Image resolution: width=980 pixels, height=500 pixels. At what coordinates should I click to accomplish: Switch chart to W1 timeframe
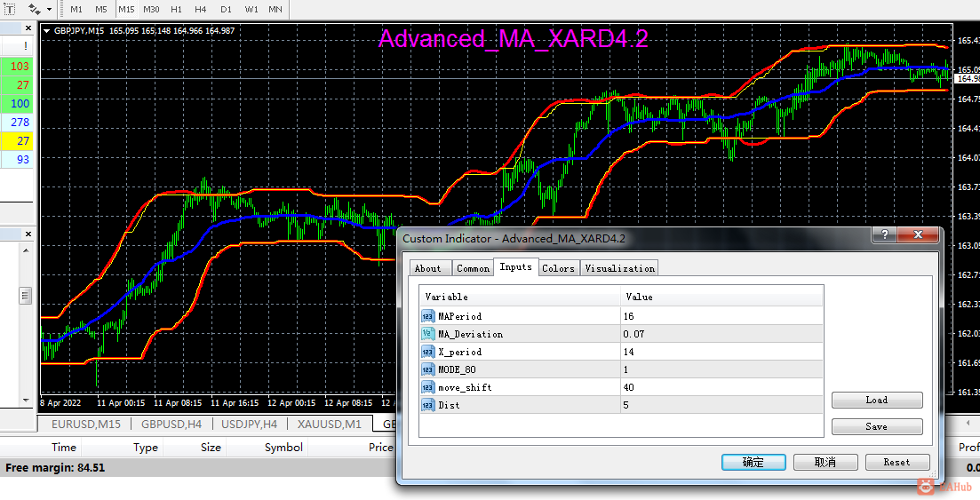[251, 10]
